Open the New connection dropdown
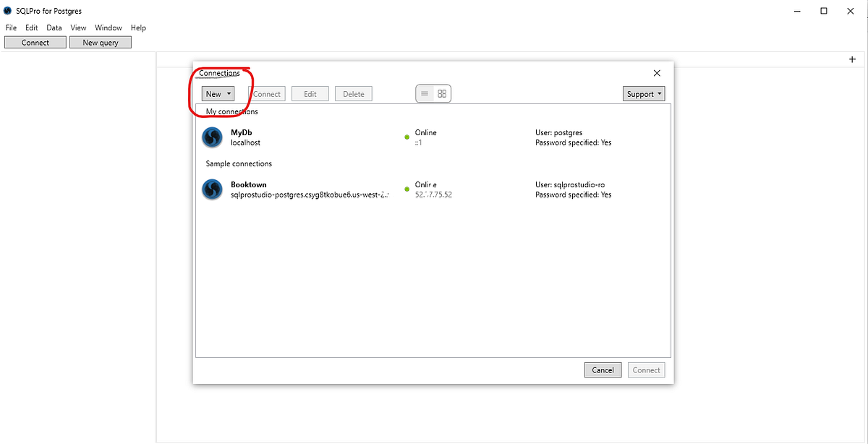 point(217,93)
